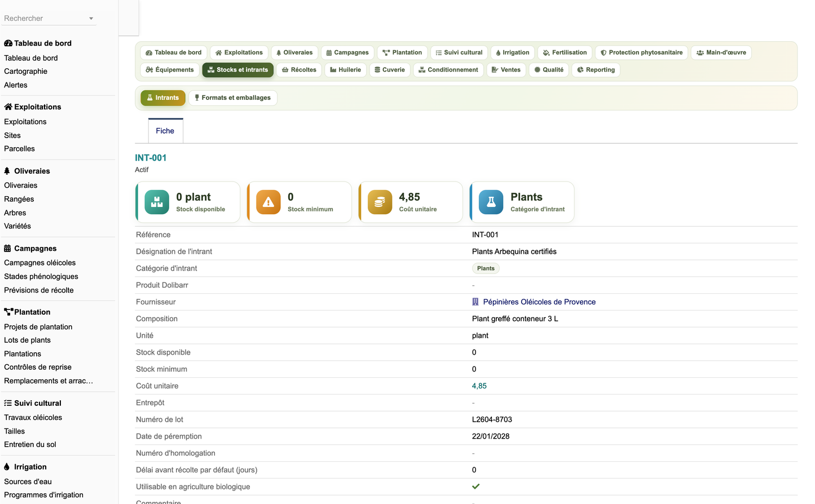Click the Stock disponible boxes icon

coord(157,202)
